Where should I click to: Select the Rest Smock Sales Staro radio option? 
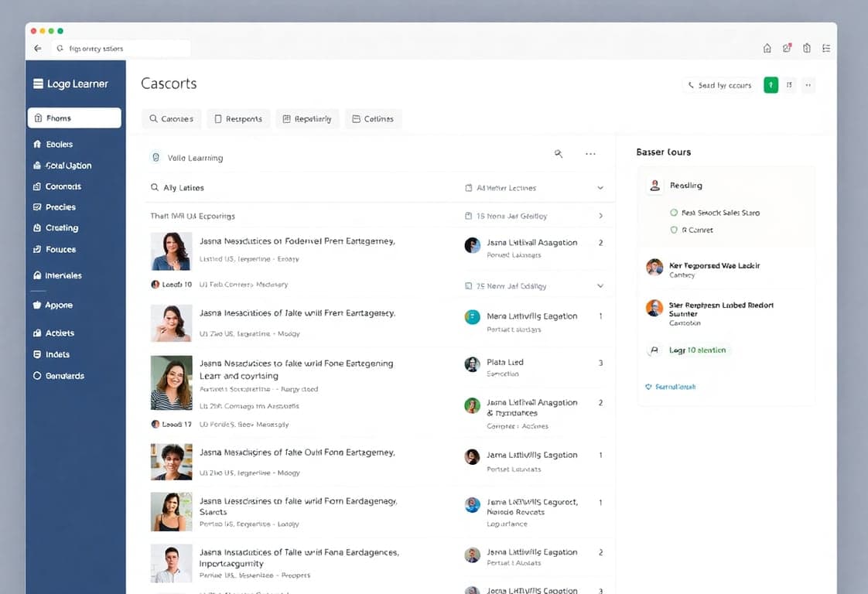coord(673,212)
